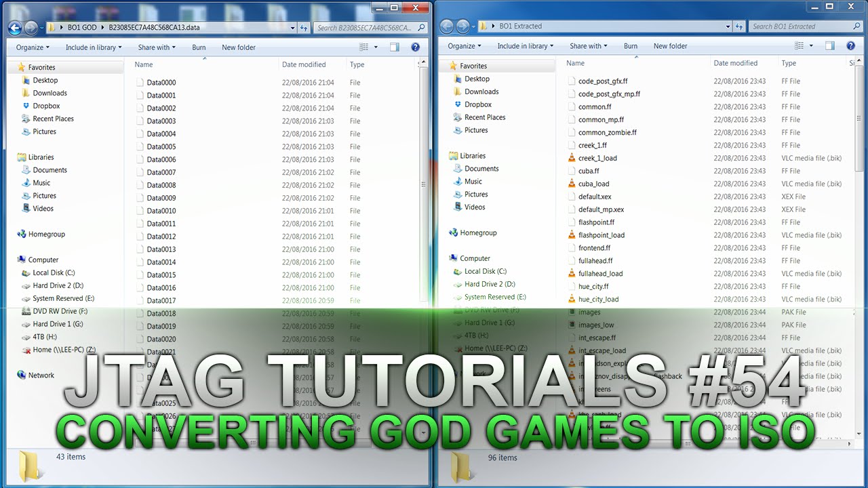The height and width of the screenshot is (488, 868).
Task: Open view options arrow in left window
Action: click(376, 47)
